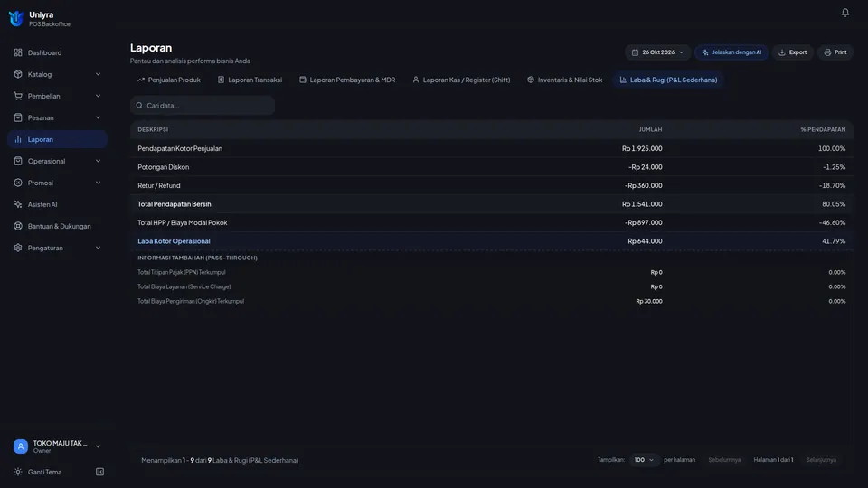Select Potongan Diskon row label
This screenshot has height=488, width=868.
(164, 167)
